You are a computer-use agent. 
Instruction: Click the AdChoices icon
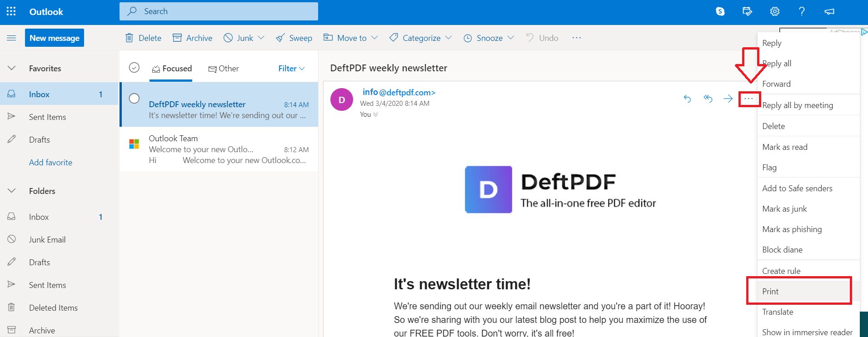[864, 32]
